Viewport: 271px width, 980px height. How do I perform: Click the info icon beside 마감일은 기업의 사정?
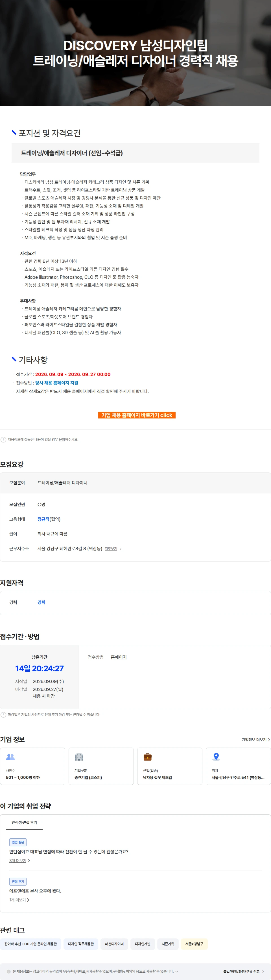3,715
